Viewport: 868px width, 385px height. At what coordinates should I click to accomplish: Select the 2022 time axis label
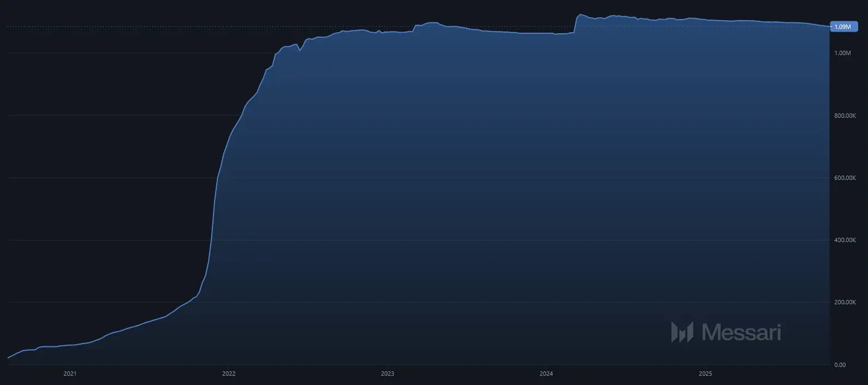point(229,374)
